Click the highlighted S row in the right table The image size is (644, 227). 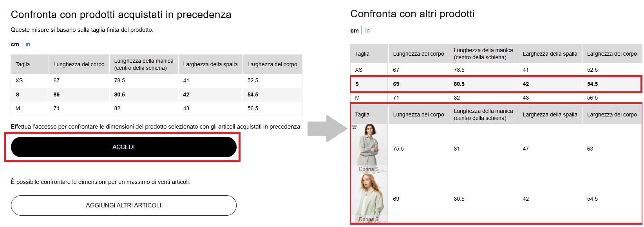tap(496, 84)
